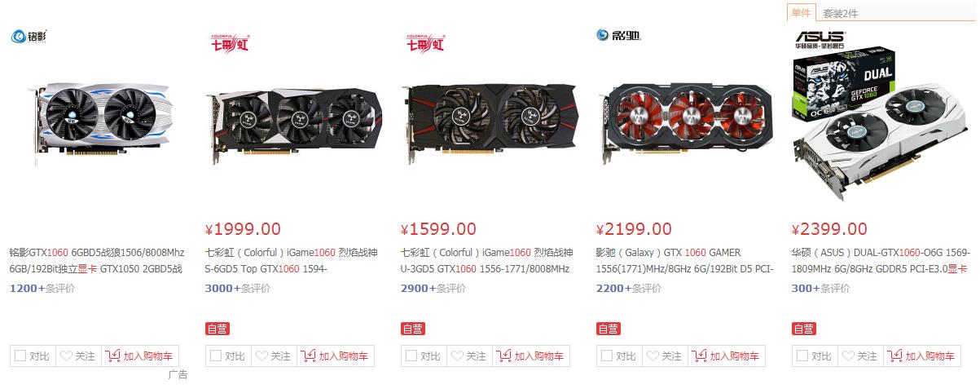Check the 对比 box for the ¥1599.00 Colorful card
The image size is (980, 389).
click(x=411, y=356)
